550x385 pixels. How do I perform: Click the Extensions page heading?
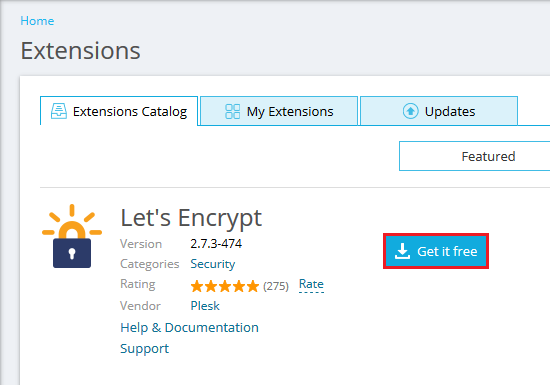pyautogui.click(x=81, y=51)
